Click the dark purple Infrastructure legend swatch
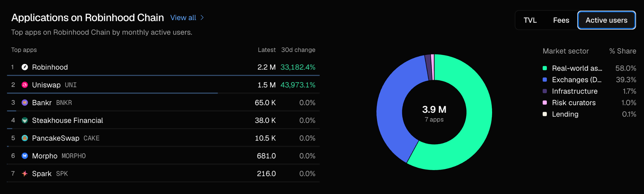Viewport: 644px width, 194px height. coord(545,91)
